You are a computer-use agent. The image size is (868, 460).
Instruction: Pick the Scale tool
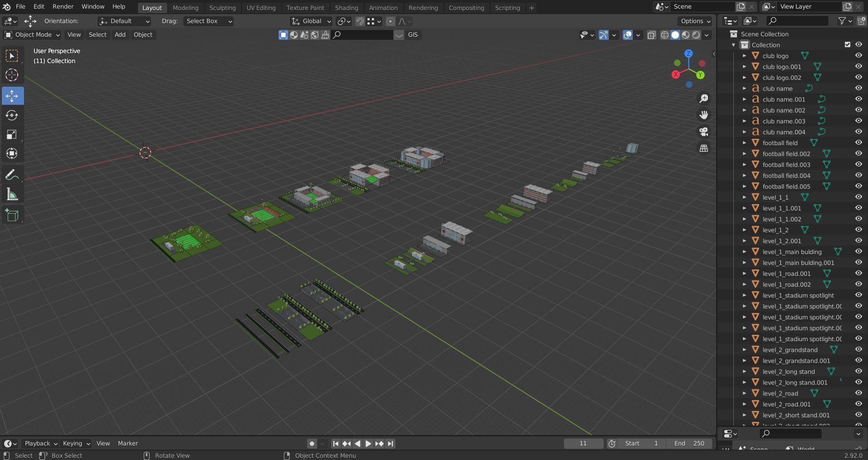[x=12, y=134]
